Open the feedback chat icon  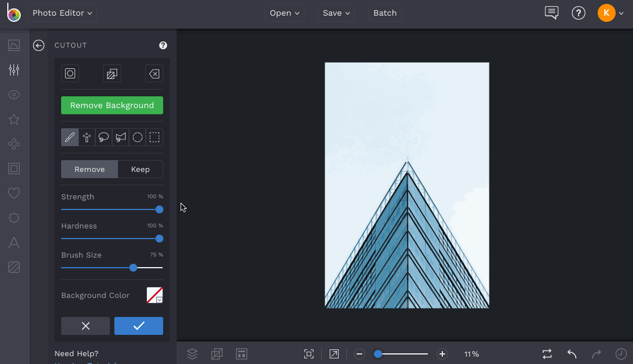[552, 13]
